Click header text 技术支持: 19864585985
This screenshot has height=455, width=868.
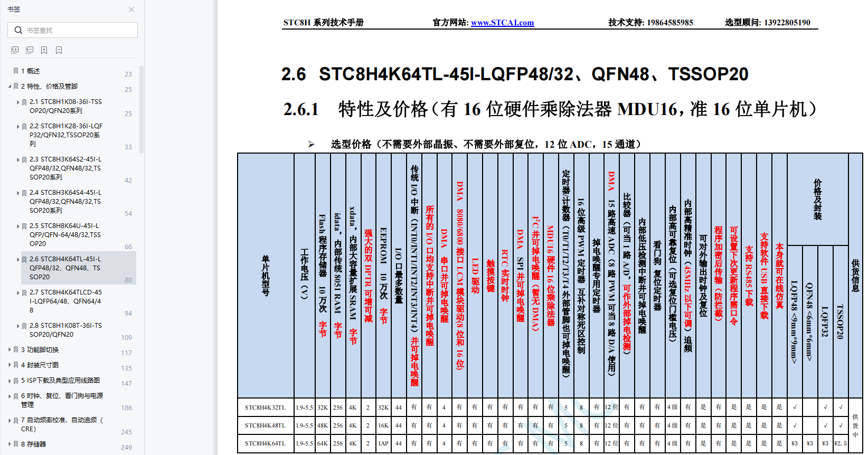pos(650,22)
